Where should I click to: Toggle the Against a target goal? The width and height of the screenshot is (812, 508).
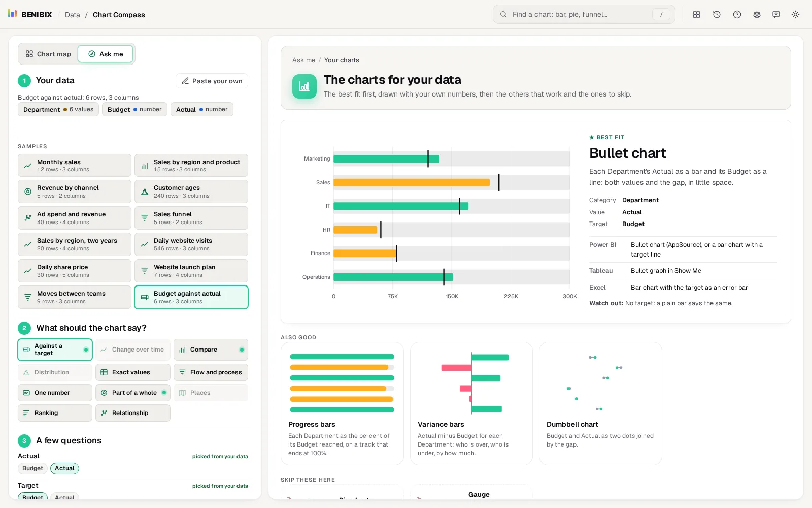(55, 350)
